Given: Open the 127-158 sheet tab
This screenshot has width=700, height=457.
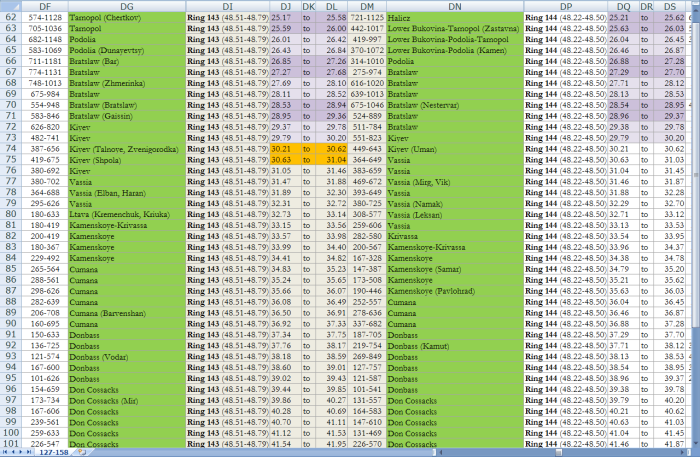Looking at the screenshot, I should click(54, 452).
